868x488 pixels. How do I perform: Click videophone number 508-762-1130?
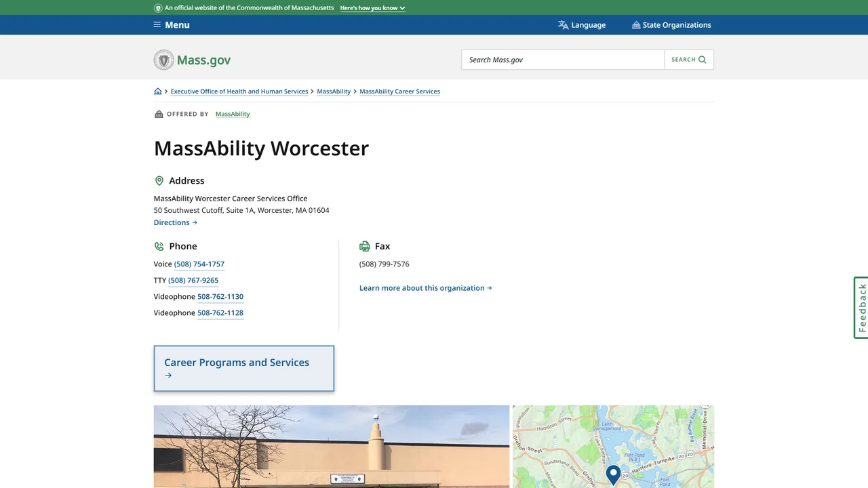[x=220, y=297]
